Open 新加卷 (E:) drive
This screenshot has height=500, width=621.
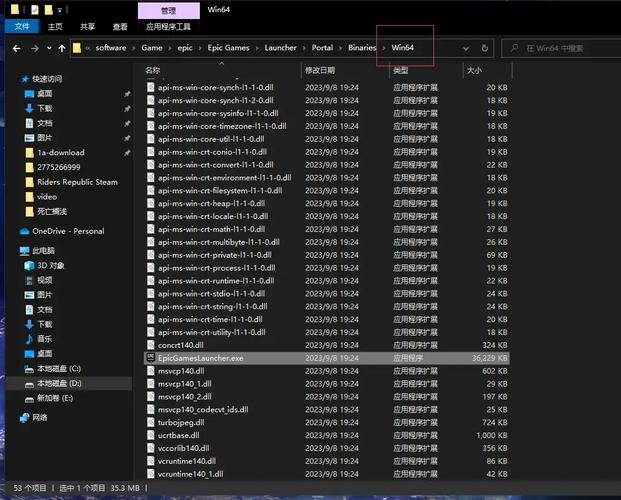click(55, 398)
